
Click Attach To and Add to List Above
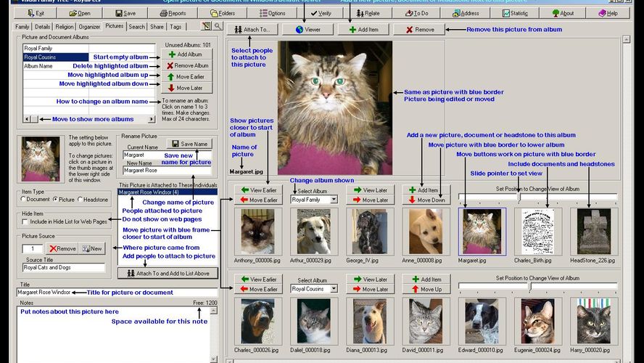(x=167, y=274)
